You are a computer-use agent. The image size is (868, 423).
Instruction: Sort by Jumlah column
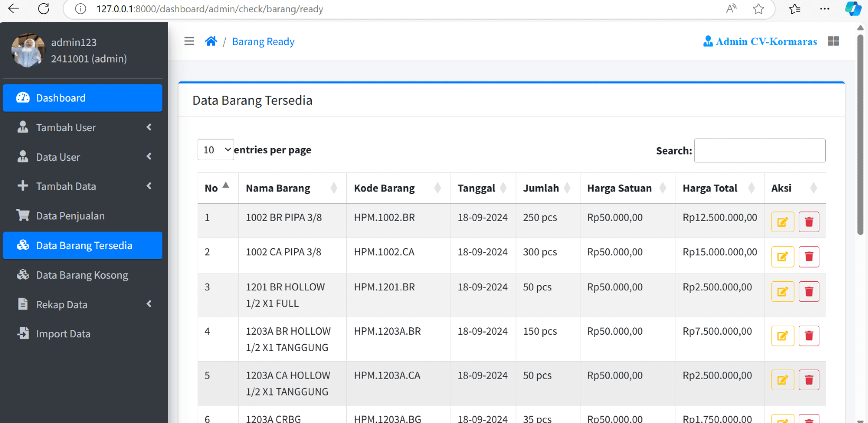[x=548, y=188]
